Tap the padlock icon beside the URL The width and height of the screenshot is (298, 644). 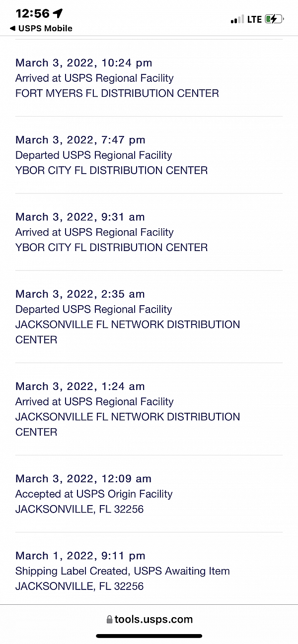pos(109,620)
